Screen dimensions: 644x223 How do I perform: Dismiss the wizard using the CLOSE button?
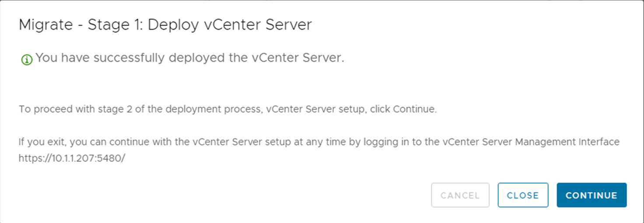523,195
